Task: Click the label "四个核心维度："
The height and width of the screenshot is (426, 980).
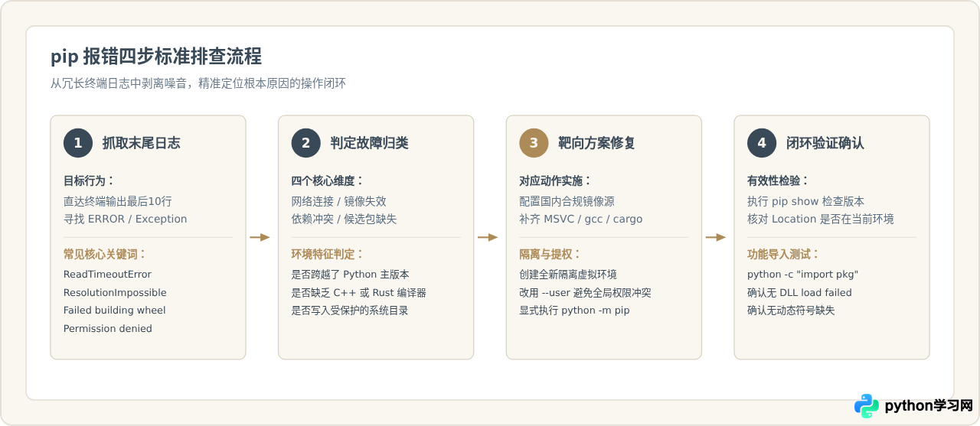Action: coord(328,181)
